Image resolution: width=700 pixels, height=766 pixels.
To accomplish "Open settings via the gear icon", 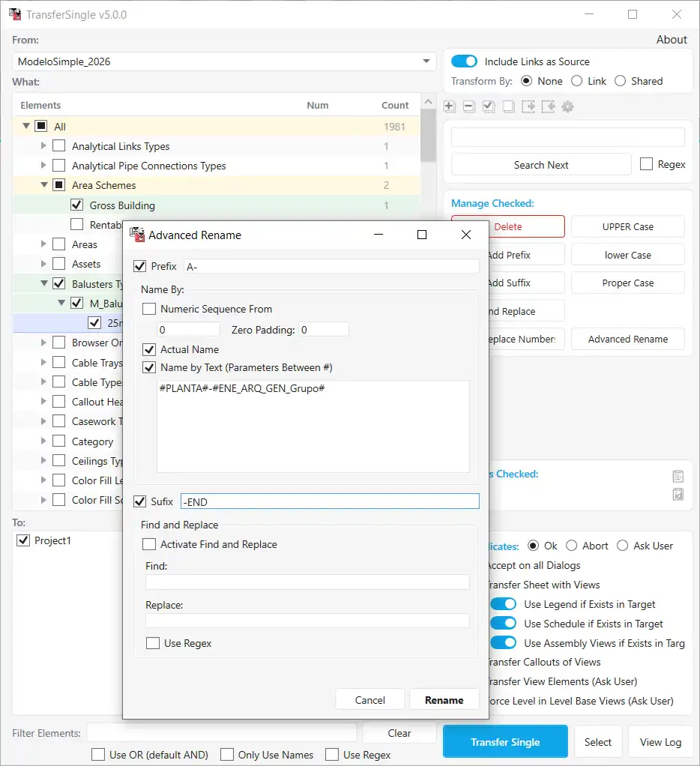I will click(x=568, y=107).
